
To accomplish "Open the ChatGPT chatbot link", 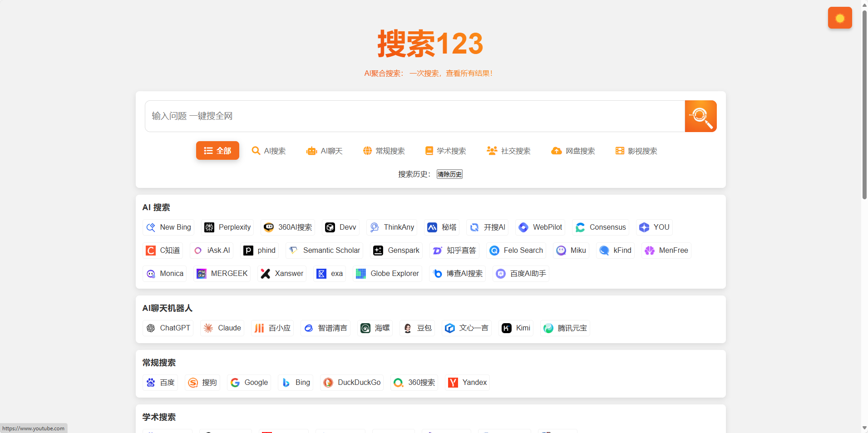I will pos(168,328).
